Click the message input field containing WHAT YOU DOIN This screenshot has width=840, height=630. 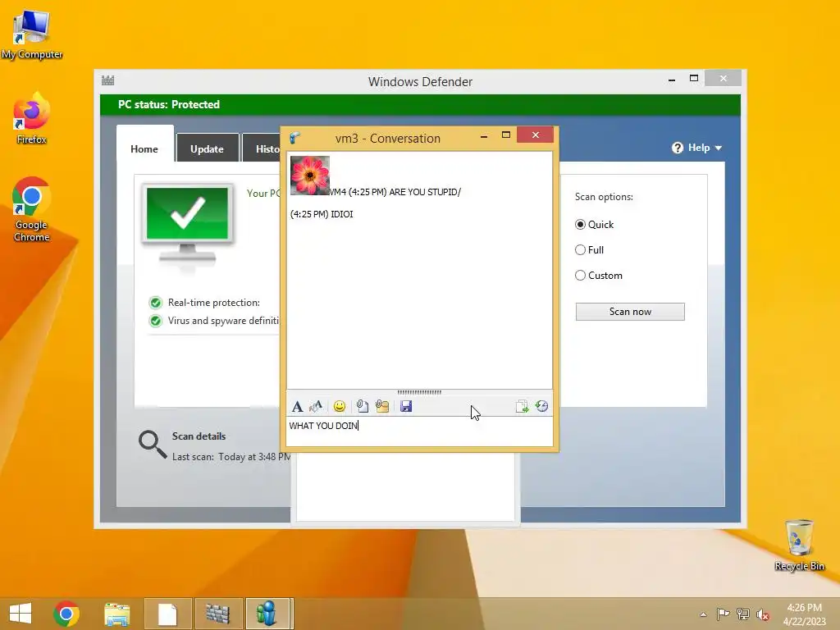pyautogui.click(x=419, y=431)
